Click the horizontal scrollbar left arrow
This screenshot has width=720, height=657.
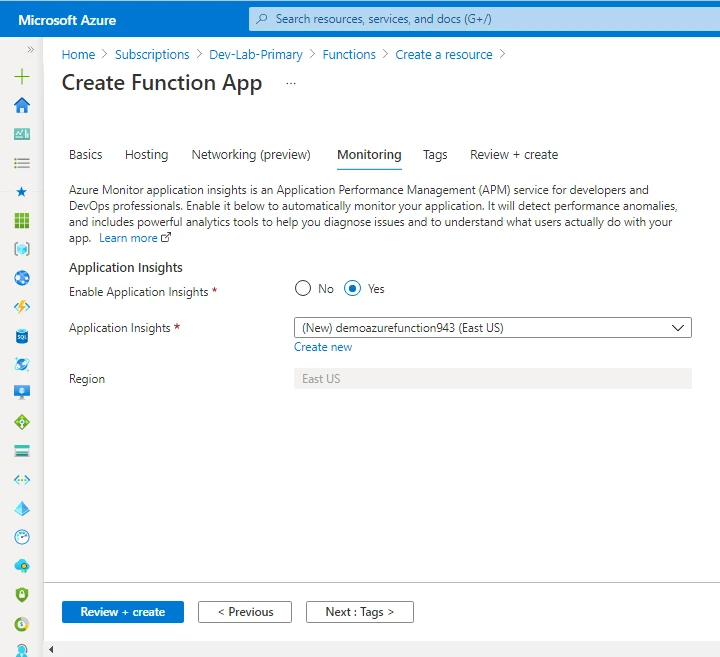[x=51, y=649]
